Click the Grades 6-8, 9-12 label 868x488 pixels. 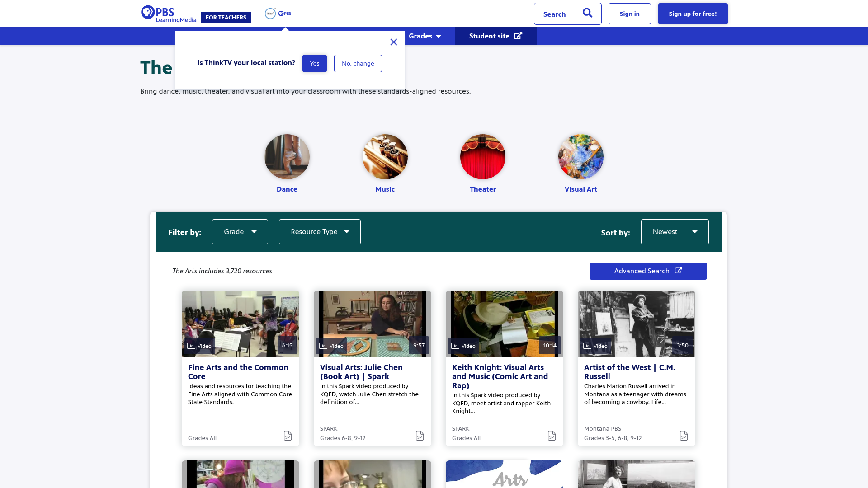[343, 438]
